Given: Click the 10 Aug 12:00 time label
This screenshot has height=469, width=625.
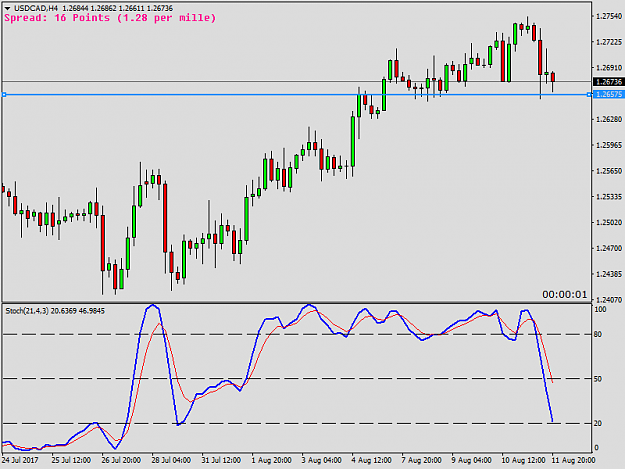Looking at the screenshot, I should [523, 460].
